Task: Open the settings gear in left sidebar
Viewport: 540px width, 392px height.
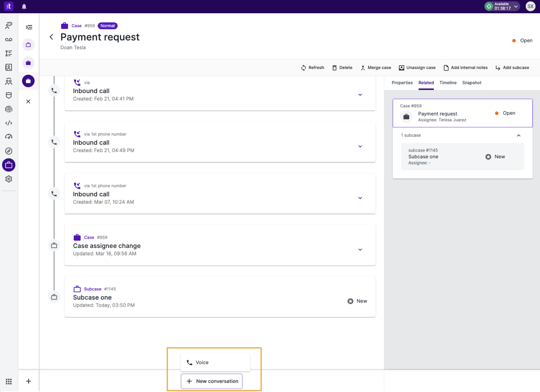Action: (9, 179)
